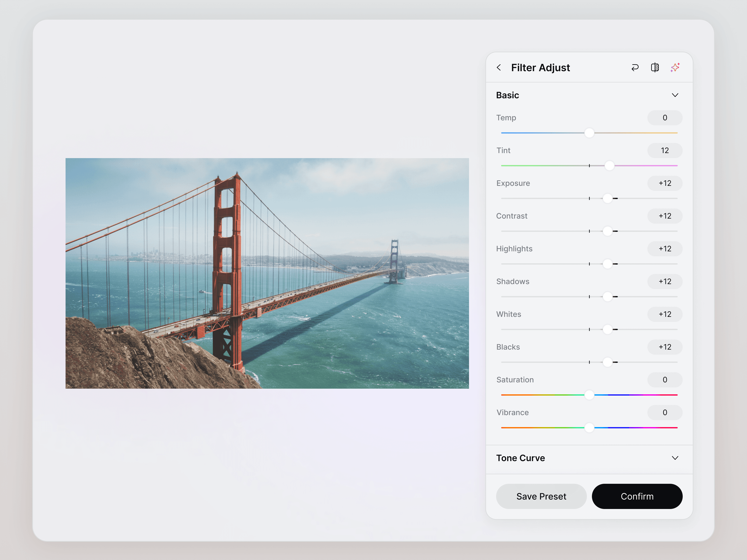
Task: Collapse the Basic section chevron
Action: (x=675, y=95)
